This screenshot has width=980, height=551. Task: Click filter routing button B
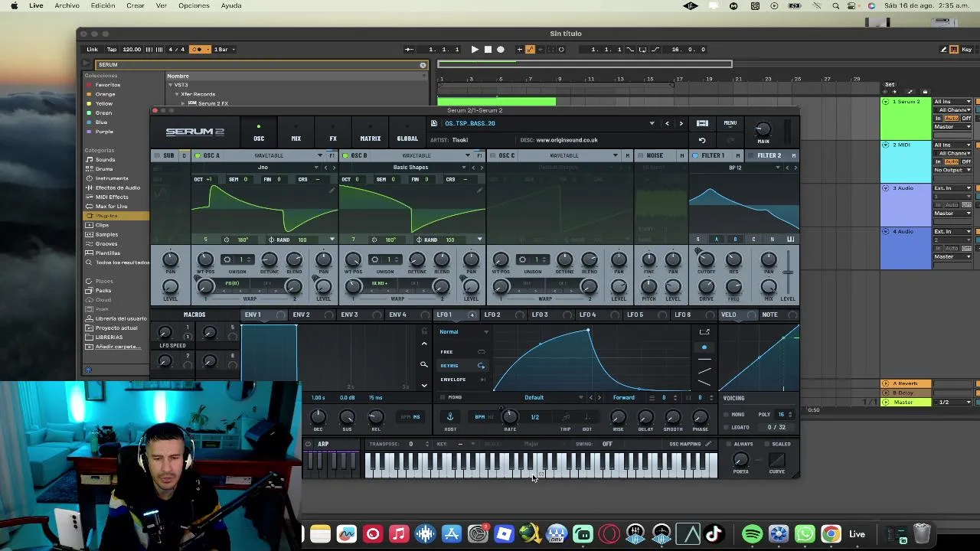(735, 240)
